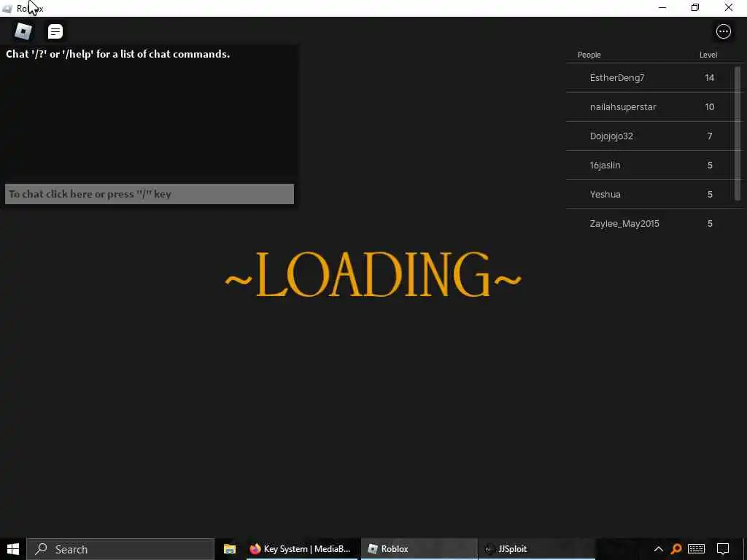This screenshot has width=747, height=560.
Task: Click the Level column header
Action: [x=708, y=55]
